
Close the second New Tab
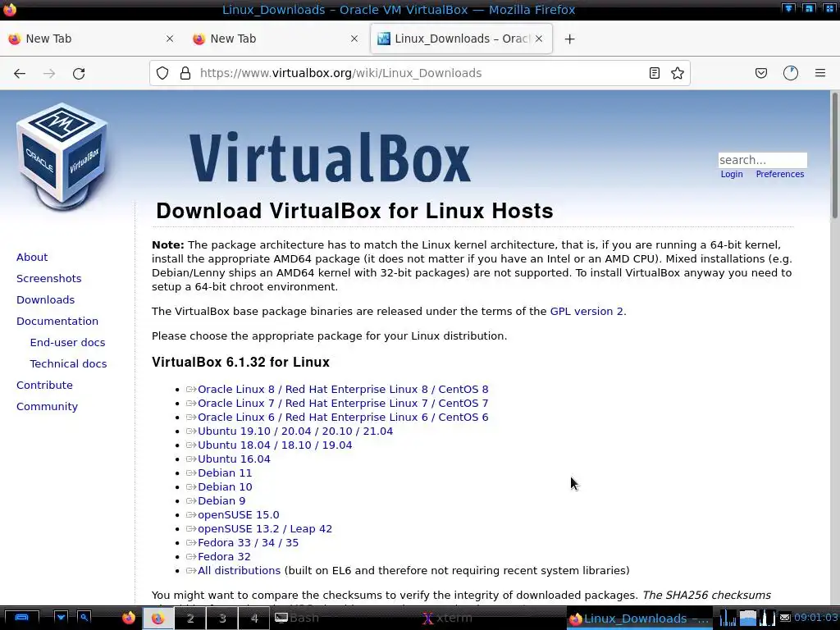pos(354,39)
